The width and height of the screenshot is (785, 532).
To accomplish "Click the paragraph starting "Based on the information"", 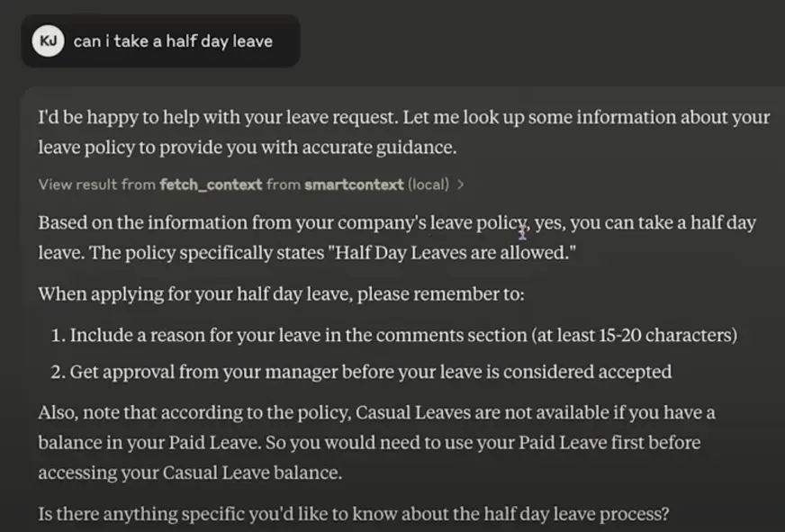I will point(396,239).
